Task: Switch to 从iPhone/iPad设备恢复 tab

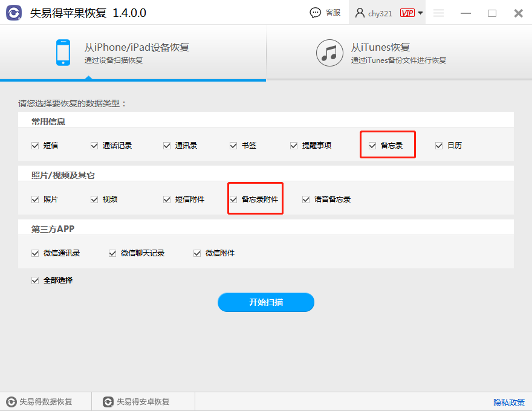Action: coord(133,53)
